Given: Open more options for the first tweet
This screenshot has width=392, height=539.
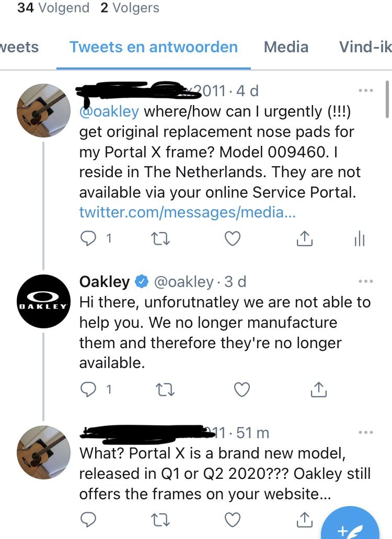Looking at the screenshot, I should click(366, 91).
